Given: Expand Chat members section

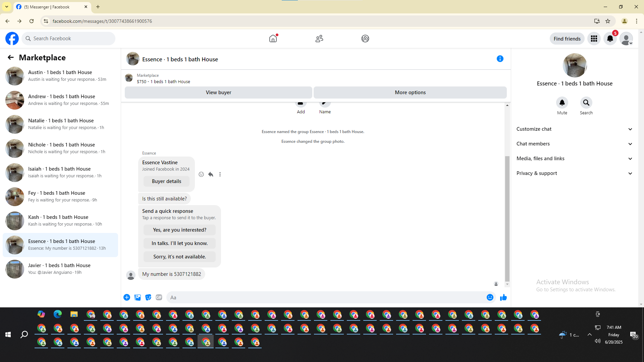Looking at the screenshot, I should coord(574,144).
